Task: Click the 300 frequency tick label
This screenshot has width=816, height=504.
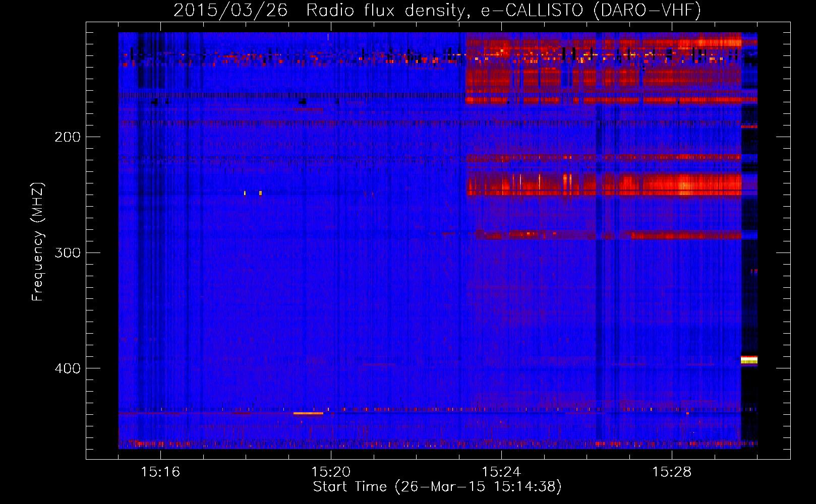Action: [x=68, y=253]
